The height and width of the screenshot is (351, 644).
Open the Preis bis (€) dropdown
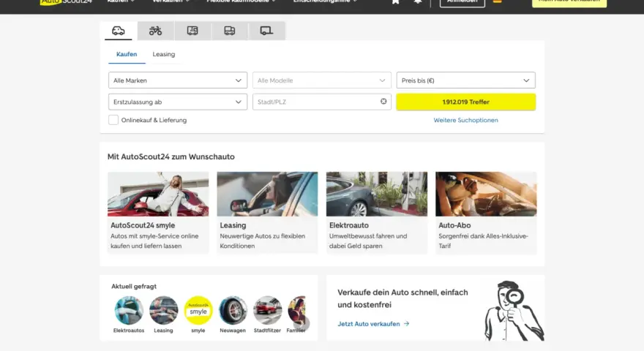coord(465,80)
